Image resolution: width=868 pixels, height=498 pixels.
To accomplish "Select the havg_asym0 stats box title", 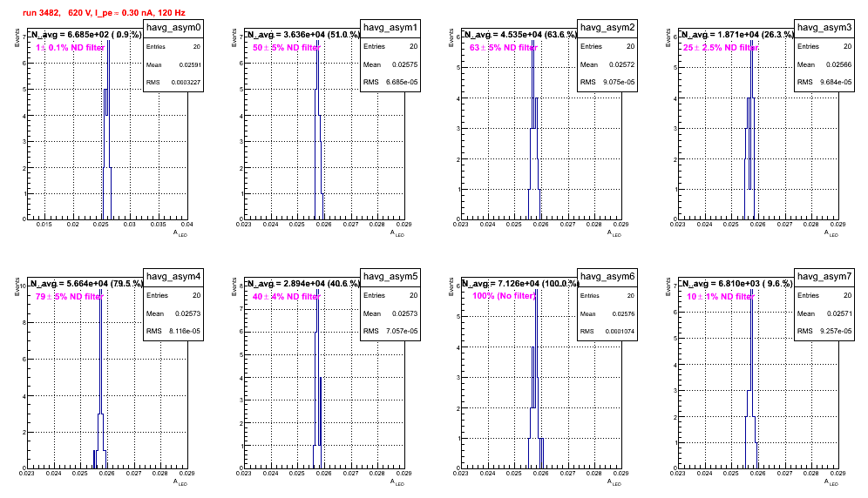I will pos(173,28).
